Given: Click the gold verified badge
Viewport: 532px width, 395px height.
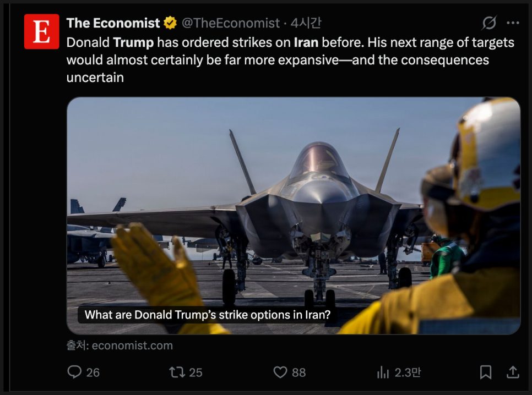Looking at the screenshot, I should 170,23.
